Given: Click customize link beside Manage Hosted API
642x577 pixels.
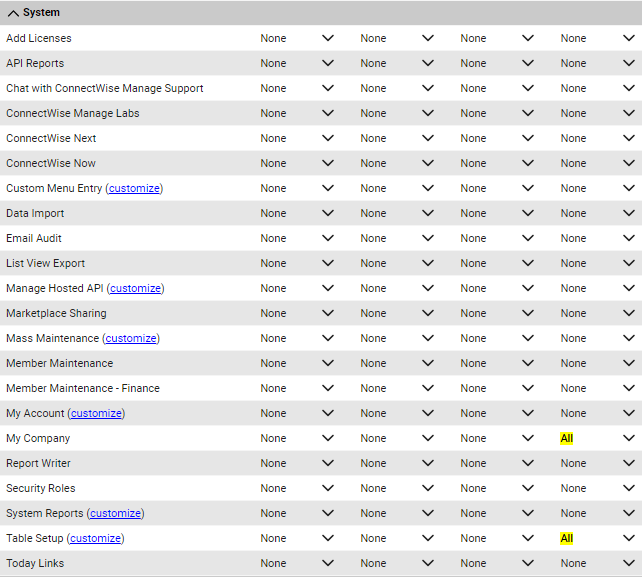Looking at the screenshot, I should [x=136, y=288].
